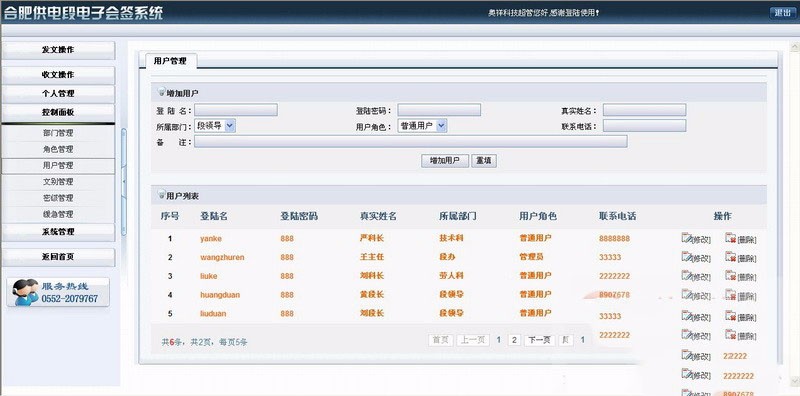Click the real name 黄段长
The height and width of the screenshot is (396, 800).
(371, 294)
